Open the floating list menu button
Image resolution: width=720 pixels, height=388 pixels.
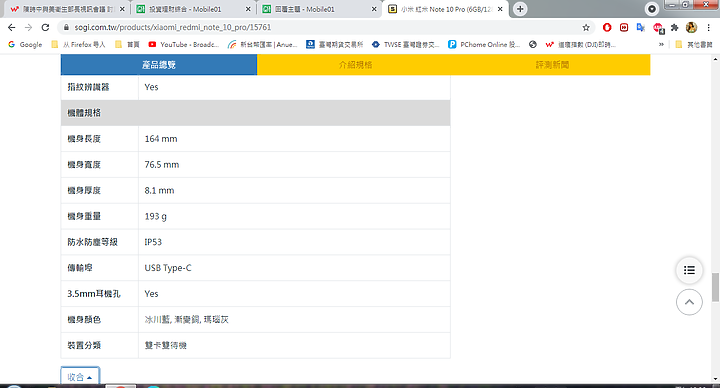[x=689, y=270]
